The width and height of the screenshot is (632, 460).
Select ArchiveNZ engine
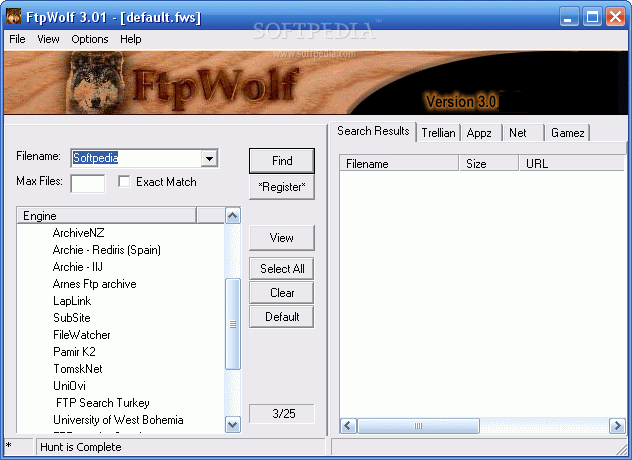tap(79, 233)
